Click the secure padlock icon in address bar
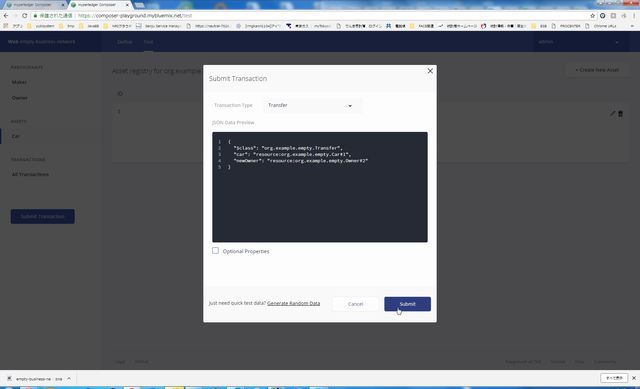Viewport: 640px width, 389px height. pos(36,16)
